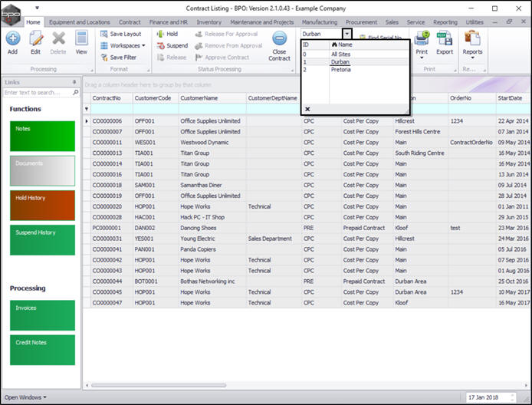Click the Hold History tile
This screenshot has height=405, width=532.
(x=42, y=206)
